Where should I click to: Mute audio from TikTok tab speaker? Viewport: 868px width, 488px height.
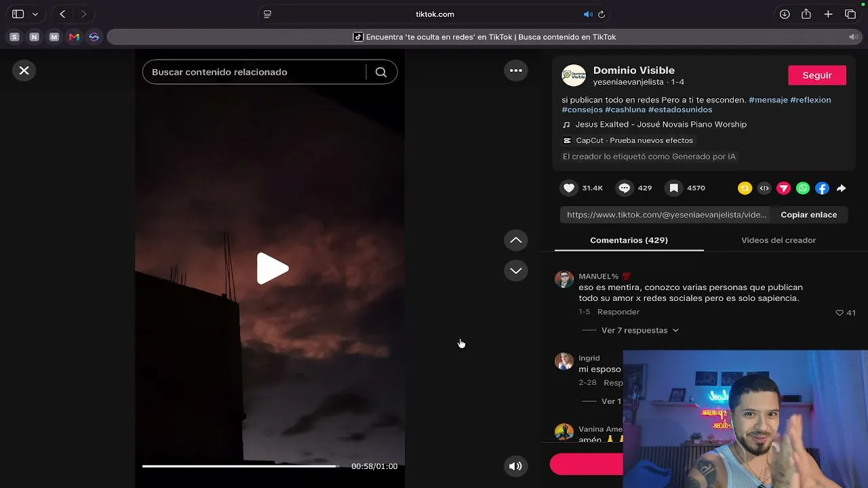click(853, 37)
